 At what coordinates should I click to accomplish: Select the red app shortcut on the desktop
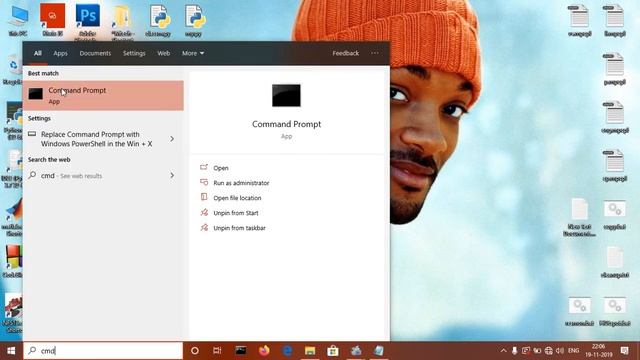[52, 20]
